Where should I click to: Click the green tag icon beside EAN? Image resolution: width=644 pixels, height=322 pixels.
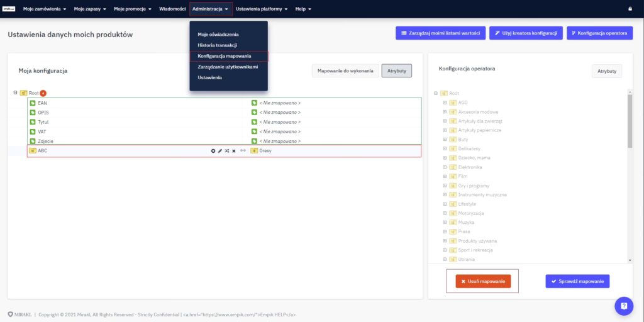[x=33, y=103]
